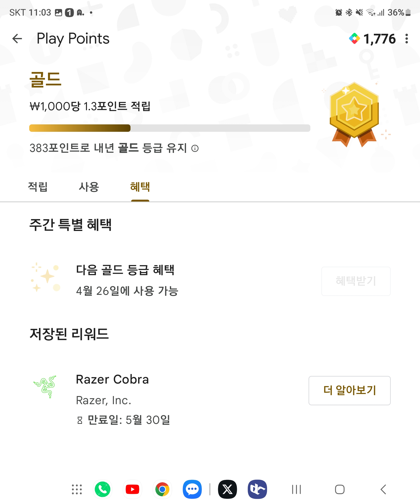
Task: Tap the Play Points diamond balance icon
Action: (354, 39)
